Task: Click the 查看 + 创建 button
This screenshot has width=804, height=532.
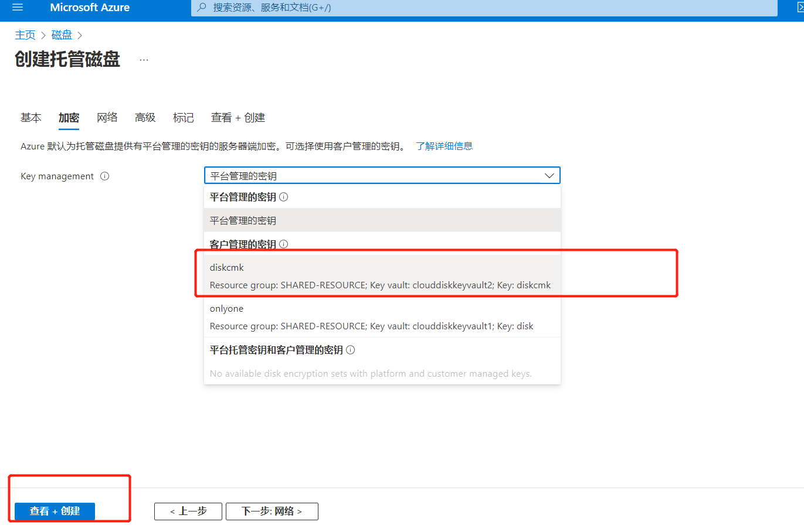Action: click(x=53, y=511)
